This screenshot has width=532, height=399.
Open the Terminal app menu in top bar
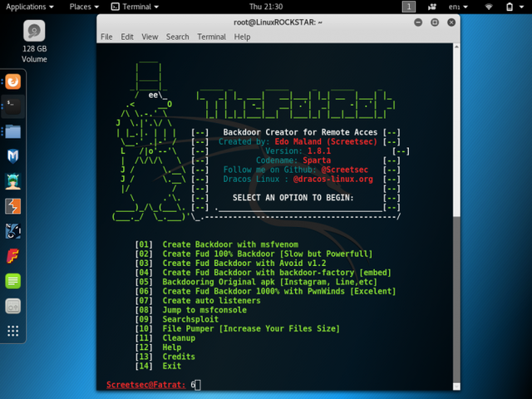[x=135, y=7]
